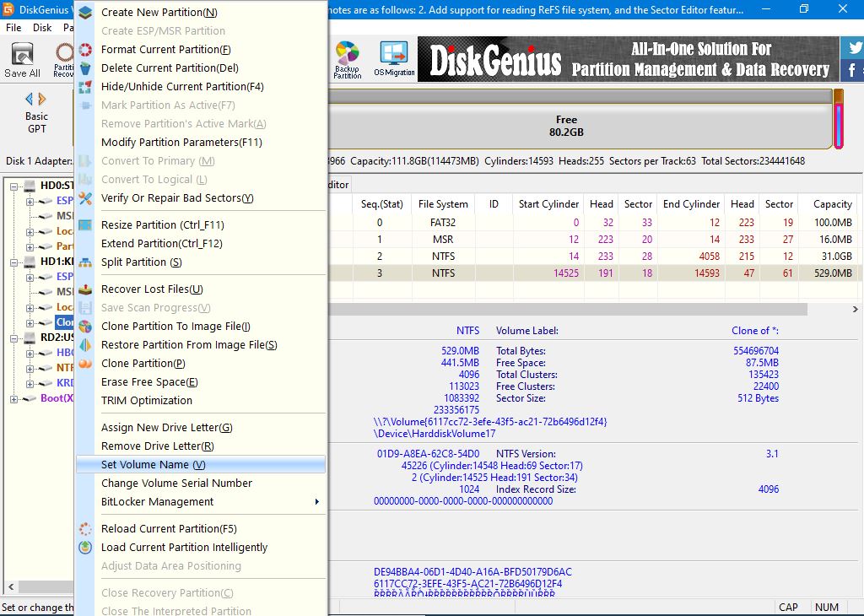This screenshot has width=864, height=616.
Task: Collapse the HD0 disk tree node
Action: 15,186
